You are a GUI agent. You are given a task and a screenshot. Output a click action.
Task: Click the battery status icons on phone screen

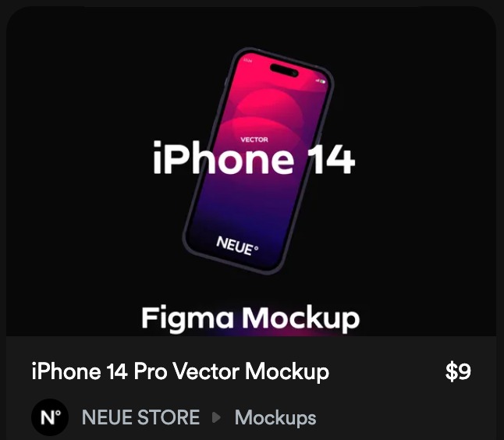pyautogui.click(x=321, y=81)
